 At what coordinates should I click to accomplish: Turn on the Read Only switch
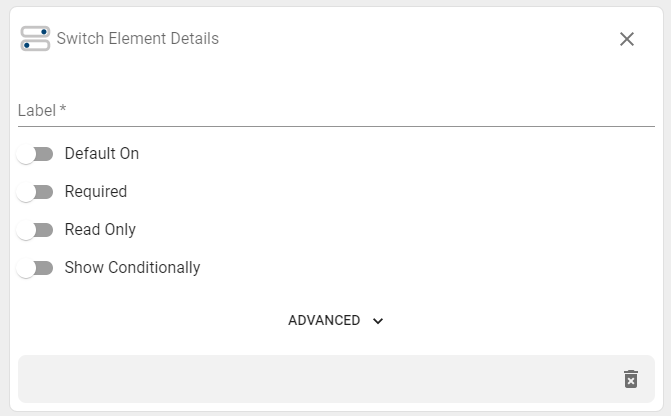(x=35, y=230)
